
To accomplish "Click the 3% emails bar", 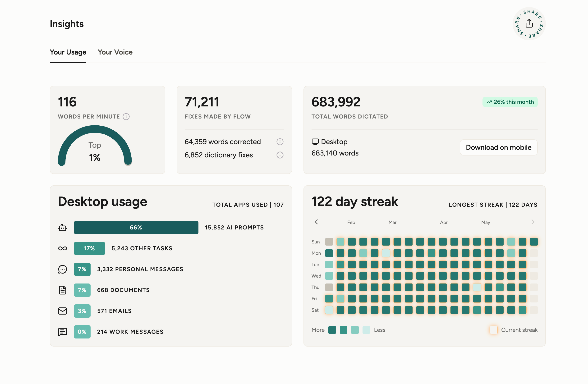I will click(x=82, y=311).
